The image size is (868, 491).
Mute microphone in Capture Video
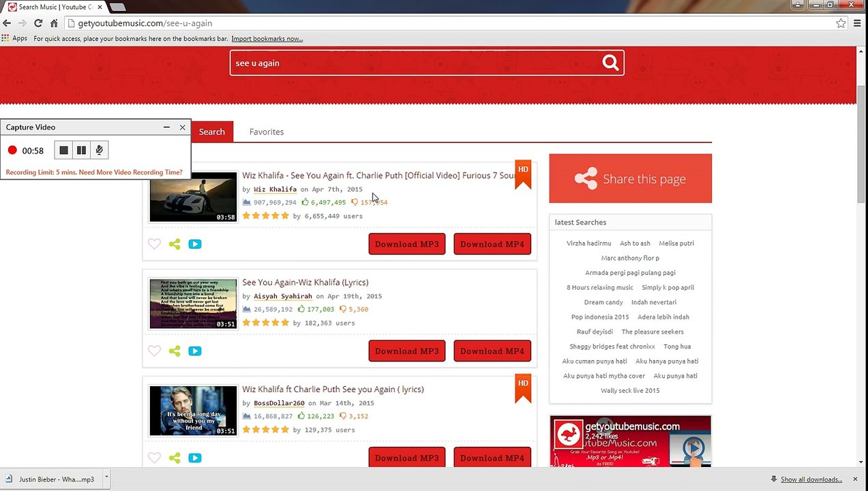[x=99, y=150]
